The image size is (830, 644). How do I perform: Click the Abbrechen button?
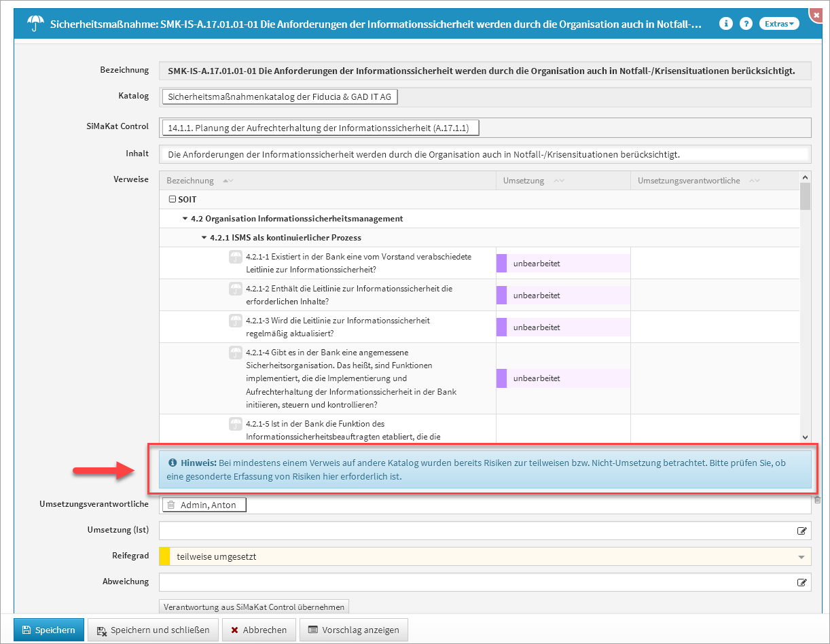click(x=259, y=630)
